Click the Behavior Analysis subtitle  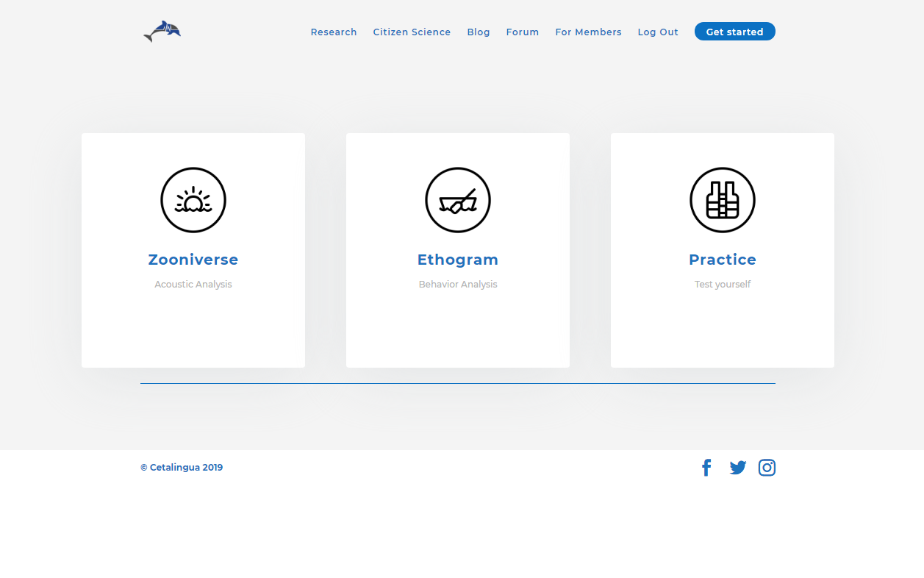click(458, 285)
